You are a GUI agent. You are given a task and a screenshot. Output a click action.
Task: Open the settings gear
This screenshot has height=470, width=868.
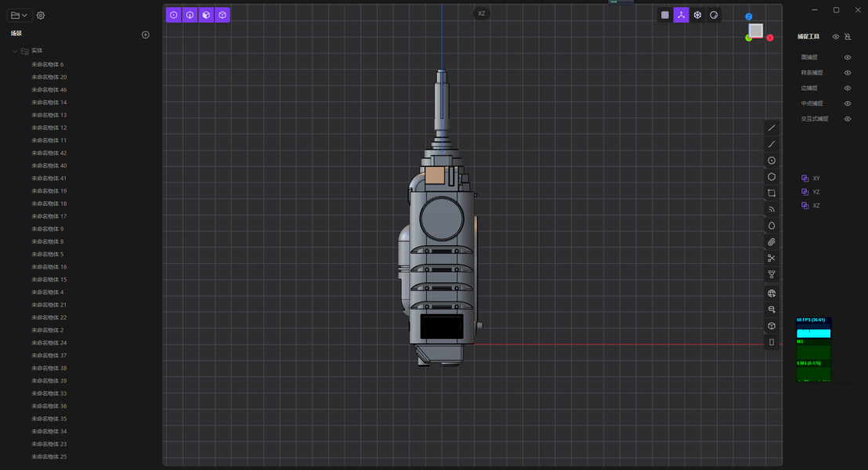click(x=41, y=16)
